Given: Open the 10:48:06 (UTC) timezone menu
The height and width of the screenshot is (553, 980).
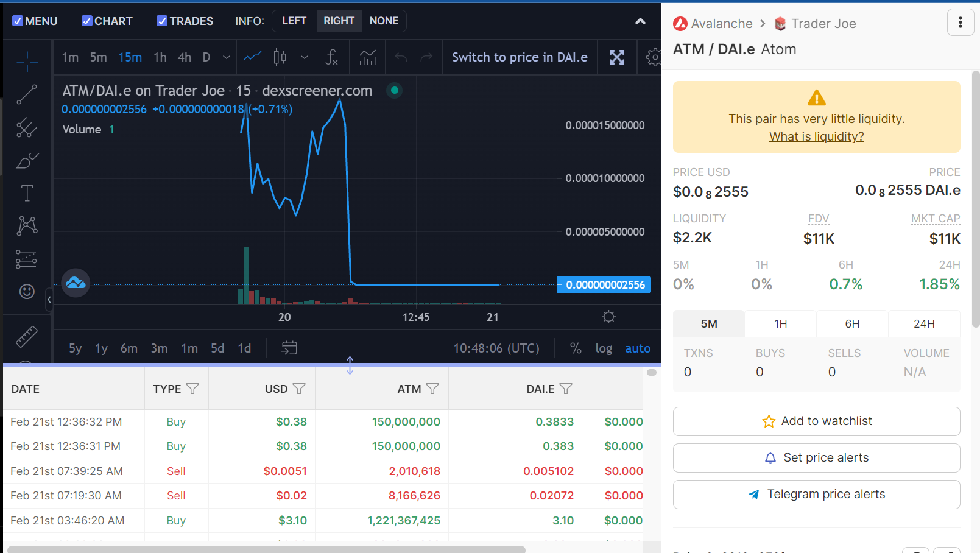Looking at the screenshot, I should coord(496,348).
